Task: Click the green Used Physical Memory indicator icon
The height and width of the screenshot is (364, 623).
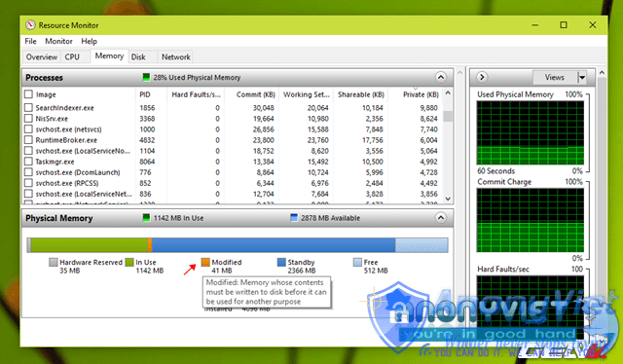Action: tap(146, 77)
